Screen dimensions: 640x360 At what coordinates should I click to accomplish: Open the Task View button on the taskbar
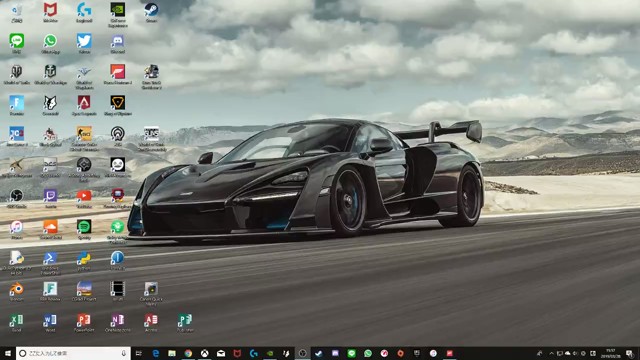tap(138, 353)
